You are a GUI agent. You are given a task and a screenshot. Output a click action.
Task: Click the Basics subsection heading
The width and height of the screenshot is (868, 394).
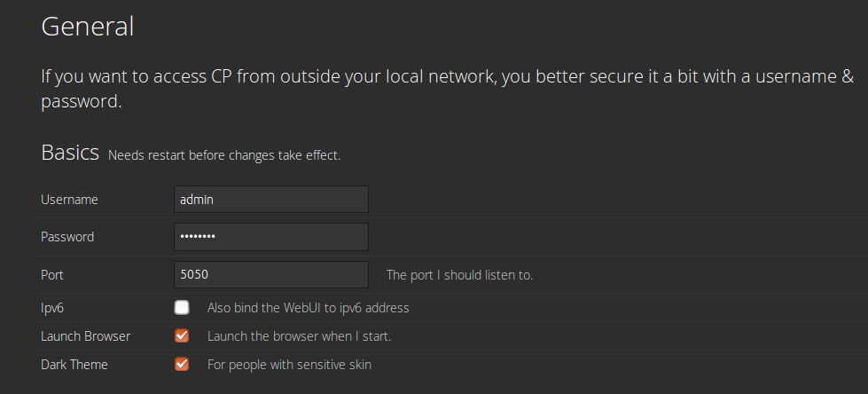tap(70, 153)
